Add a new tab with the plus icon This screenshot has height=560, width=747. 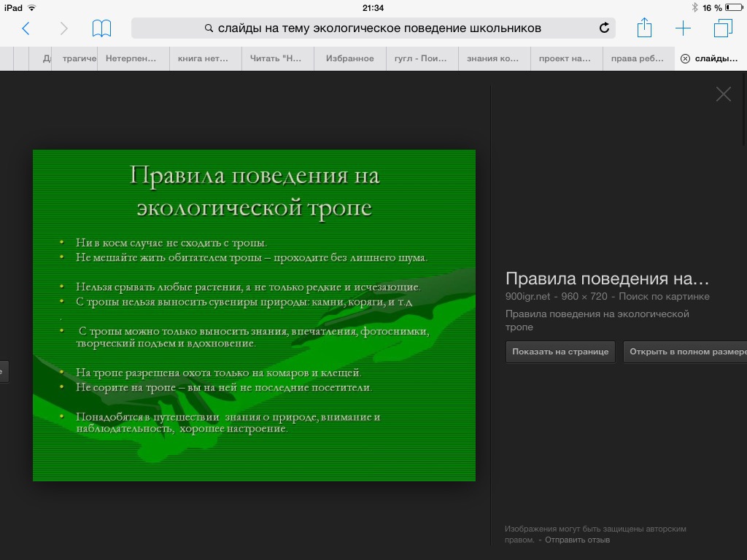coord(683,28)
